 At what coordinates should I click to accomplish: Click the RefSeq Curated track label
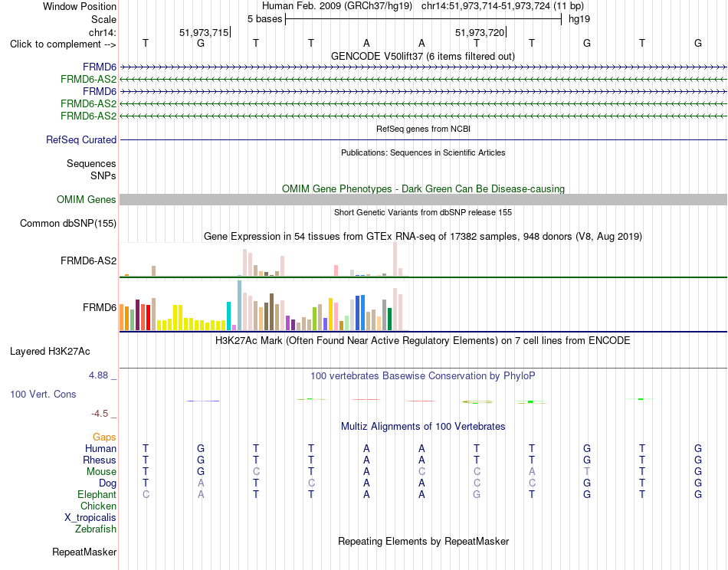[81, 139]
